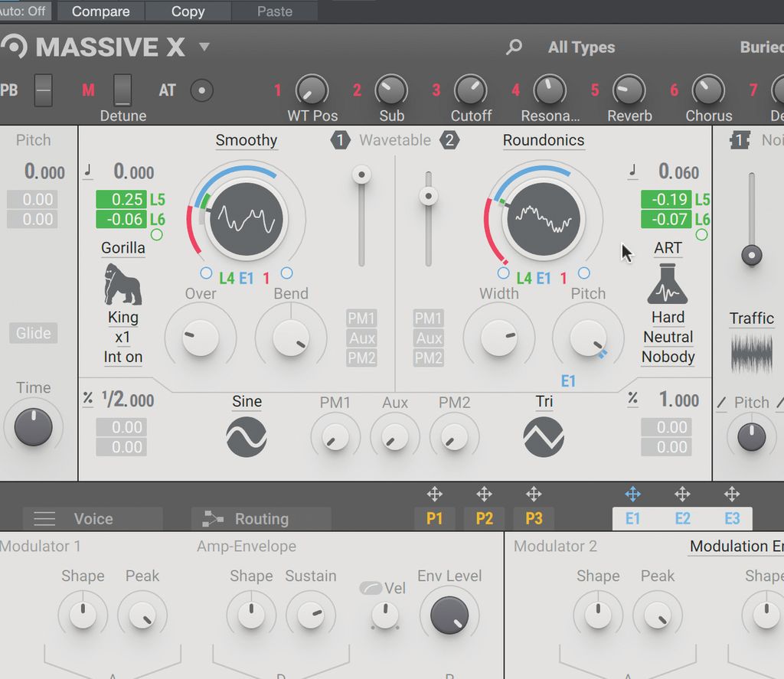The height and width of the screenshot is (679, 784).
Task: Toggle the M mute above Detune
Action: pos(87,90)
